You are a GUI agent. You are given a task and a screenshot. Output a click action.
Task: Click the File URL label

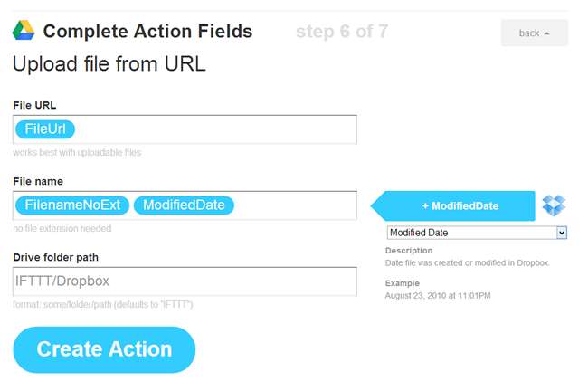(34, 105)
